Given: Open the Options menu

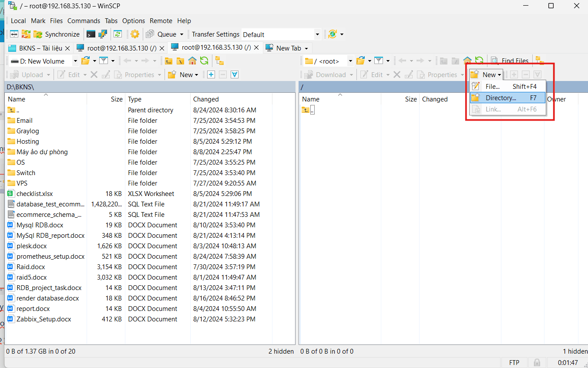Looking at the screenshot, I should 134,20.
